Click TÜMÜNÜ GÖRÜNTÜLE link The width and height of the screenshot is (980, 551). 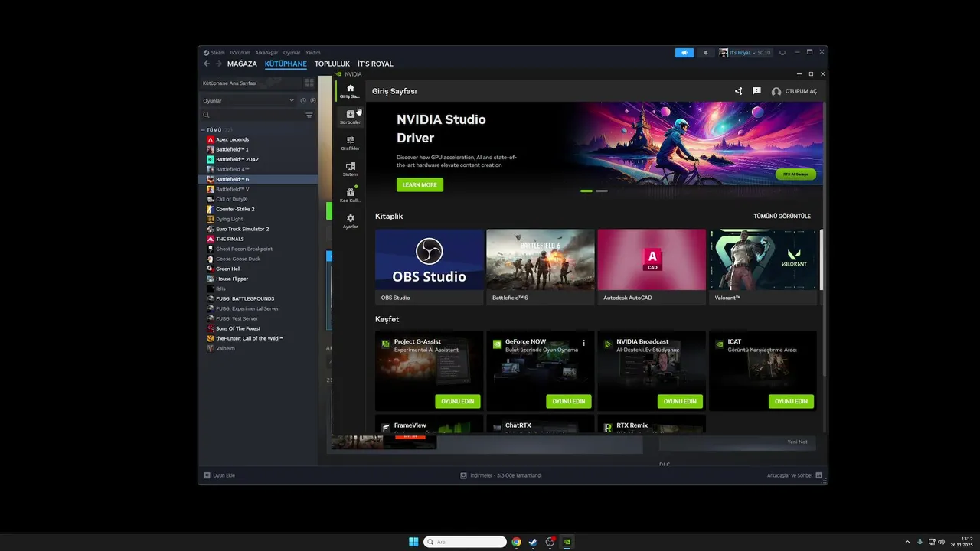782,217
